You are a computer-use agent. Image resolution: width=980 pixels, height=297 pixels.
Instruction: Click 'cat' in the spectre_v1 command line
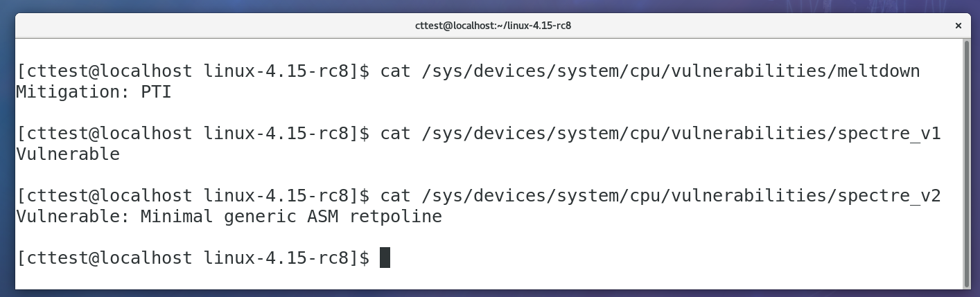tap(395, 133)
